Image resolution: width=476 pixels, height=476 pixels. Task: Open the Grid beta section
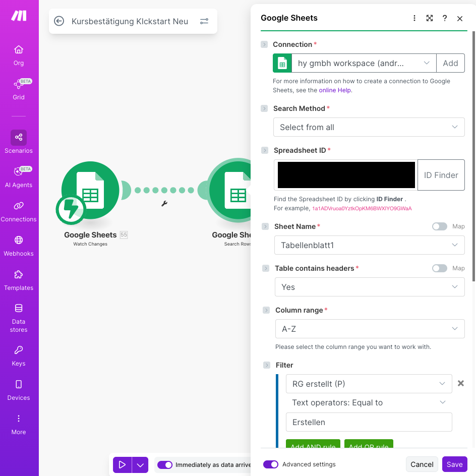click(x=19, y=90)
